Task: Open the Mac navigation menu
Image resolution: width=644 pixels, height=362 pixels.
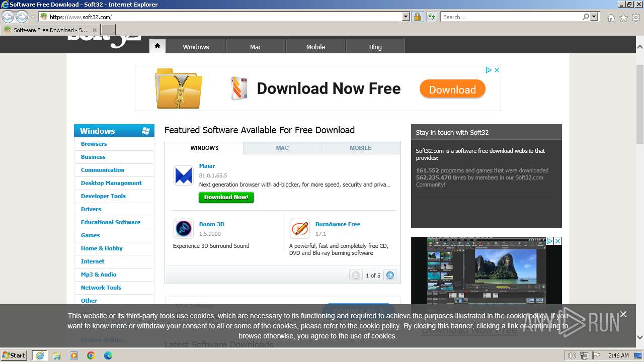Action: (256, 47)
